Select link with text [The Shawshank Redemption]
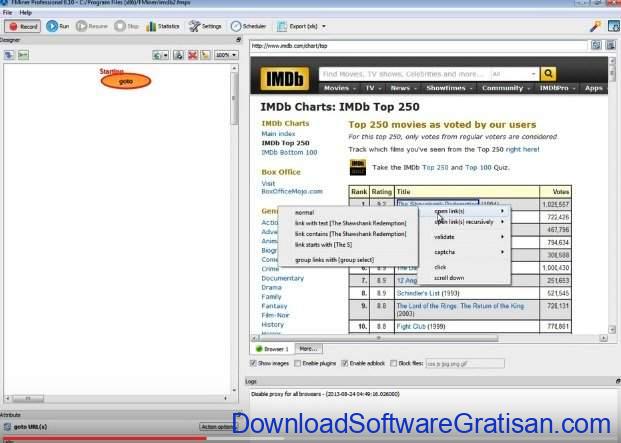The image size is (621, 443). [348, 223]
